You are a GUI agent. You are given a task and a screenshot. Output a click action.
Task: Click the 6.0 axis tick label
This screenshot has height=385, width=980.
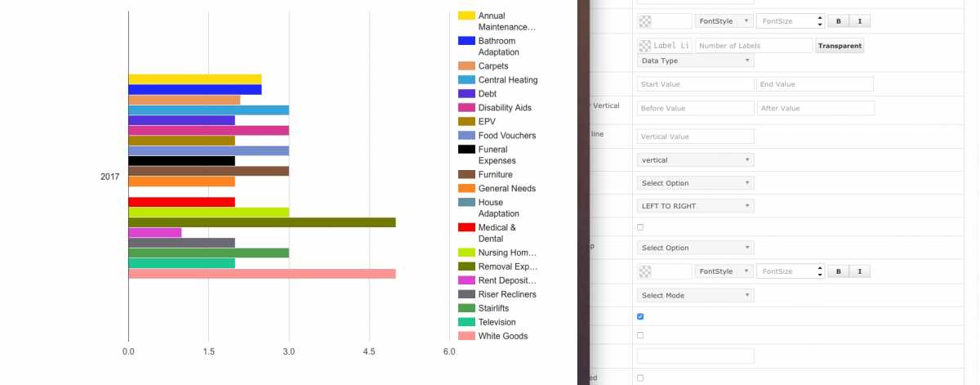coord(449,351)
